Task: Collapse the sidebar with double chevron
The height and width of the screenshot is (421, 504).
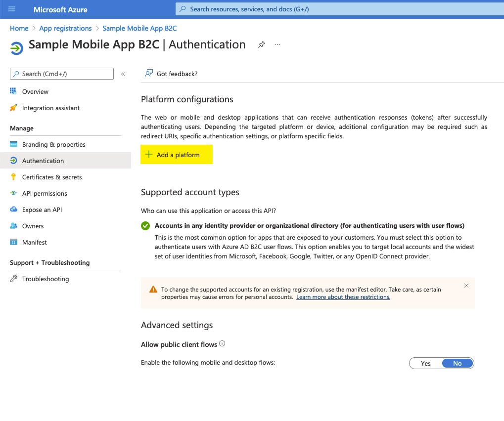Action: coord(123,74)
